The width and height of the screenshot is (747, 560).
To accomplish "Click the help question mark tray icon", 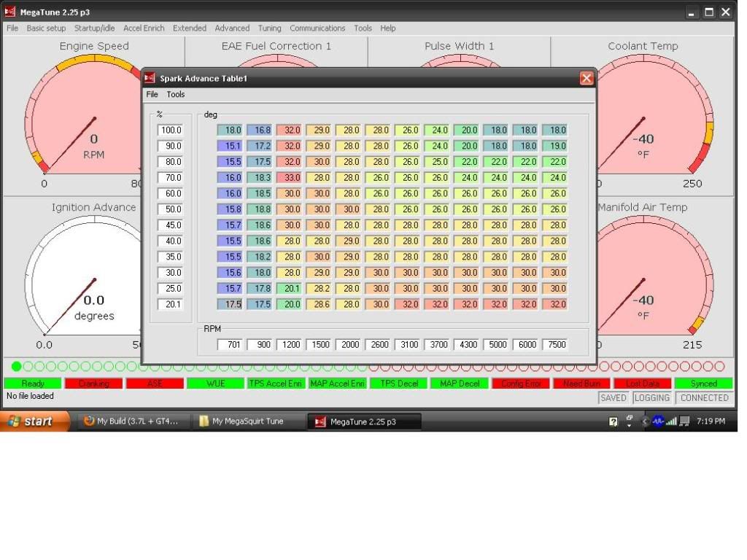I will tap(614, 421).
